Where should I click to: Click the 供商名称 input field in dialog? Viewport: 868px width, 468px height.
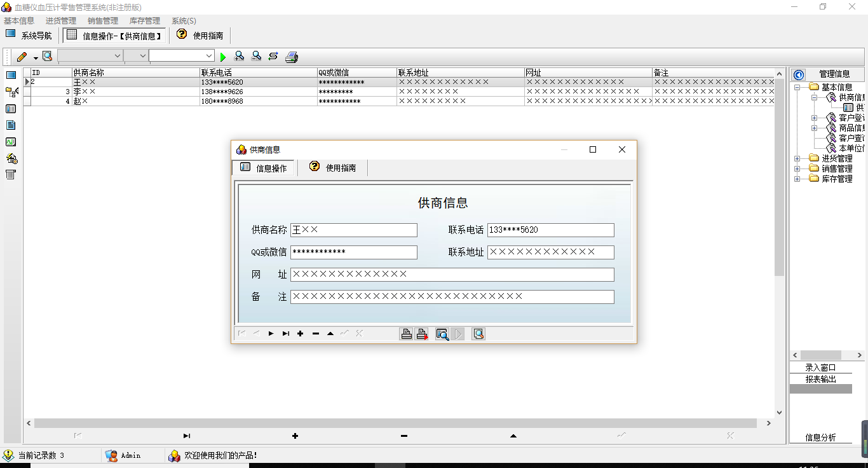tap(354, 230)
